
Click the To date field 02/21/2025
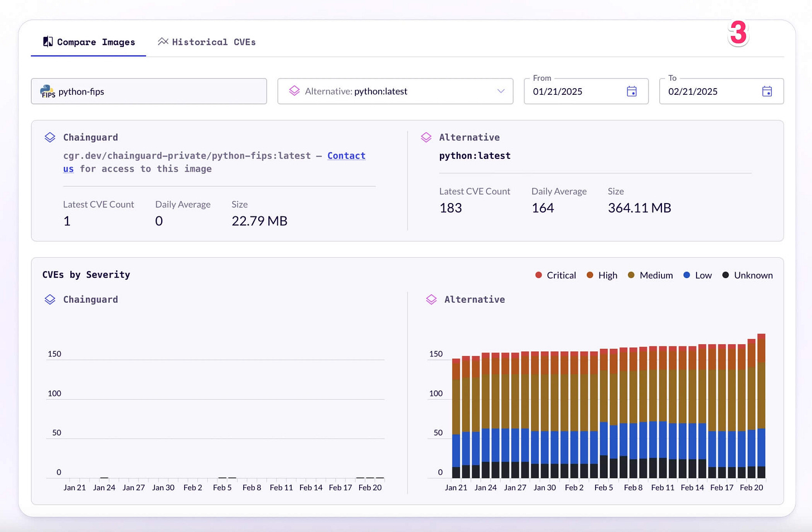click(x=721, y=91)
